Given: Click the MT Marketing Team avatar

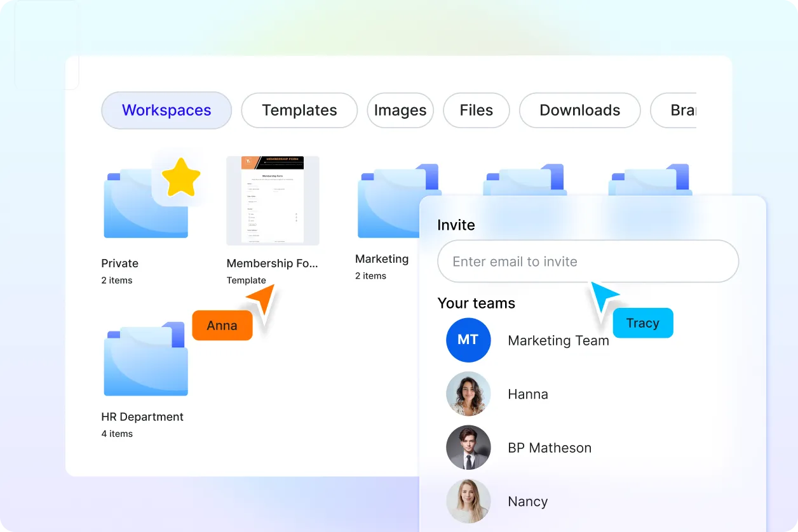Looking at the screenshot, I should click(x=468, y=340).
